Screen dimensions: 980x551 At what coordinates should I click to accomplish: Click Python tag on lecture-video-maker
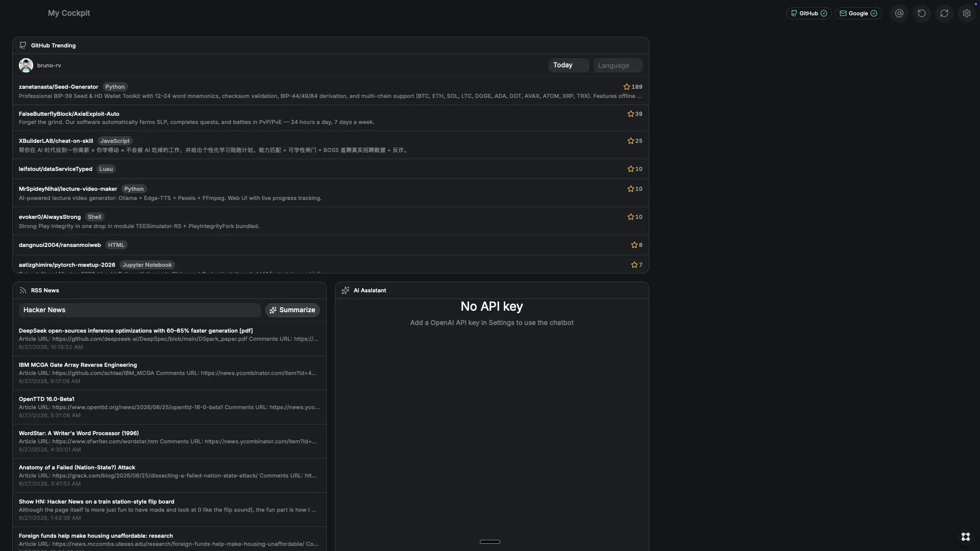point(134,189)
